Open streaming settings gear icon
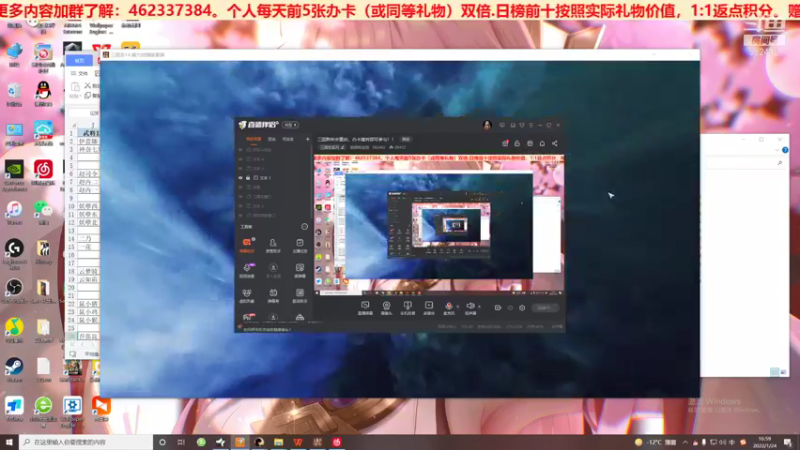The image size is (800, 450). click(522, 308)
